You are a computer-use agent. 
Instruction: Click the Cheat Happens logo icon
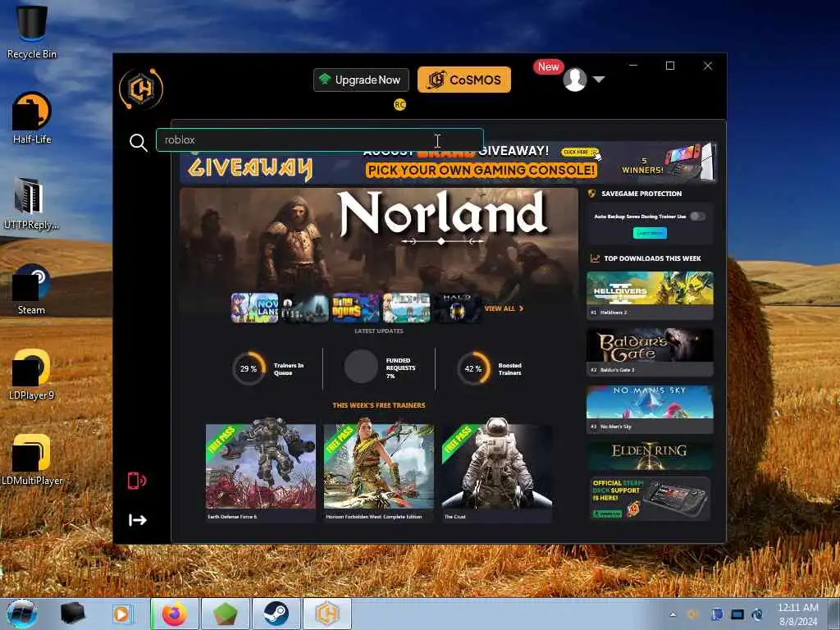141,89
